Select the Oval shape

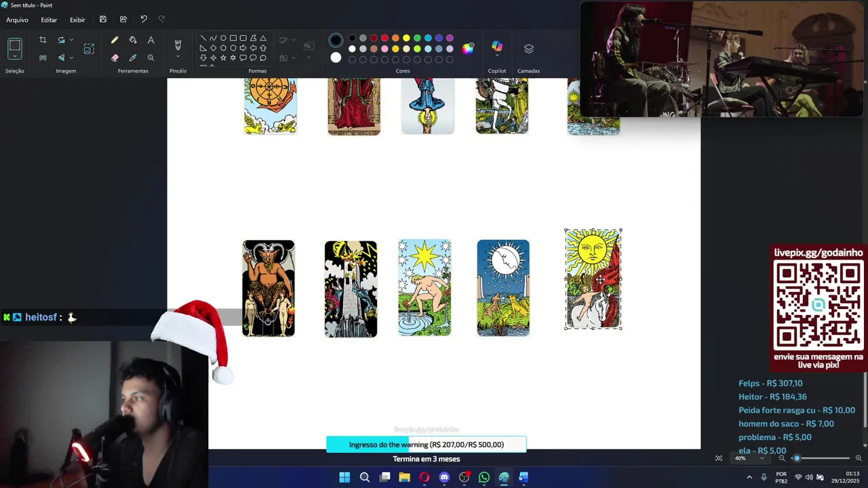point(223,38)
